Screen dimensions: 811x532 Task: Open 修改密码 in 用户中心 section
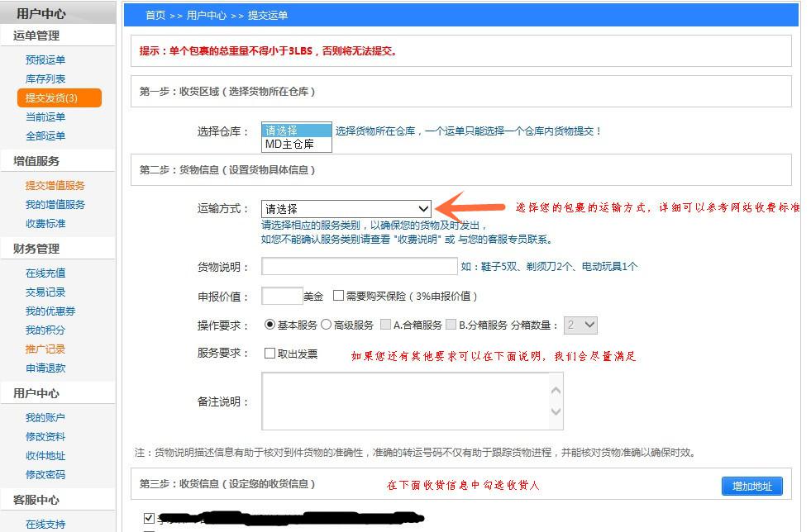[x=45, y=475]
